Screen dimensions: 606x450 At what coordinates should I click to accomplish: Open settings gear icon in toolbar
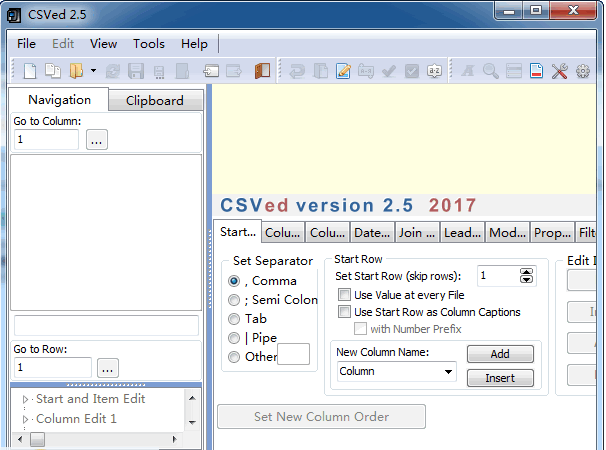point(583,72)
